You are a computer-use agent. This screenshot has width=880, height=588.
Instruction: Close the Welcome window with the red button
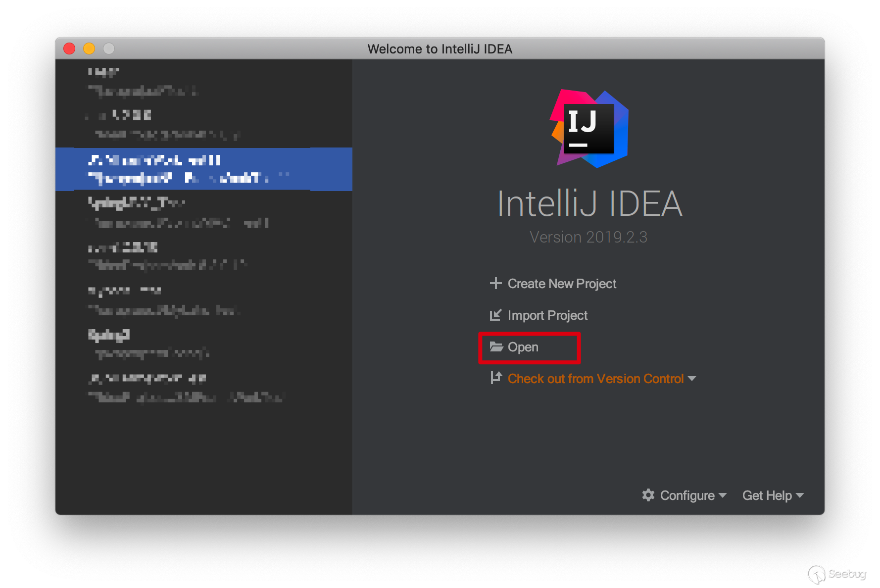pyautogui.click(x=69, y=49)
